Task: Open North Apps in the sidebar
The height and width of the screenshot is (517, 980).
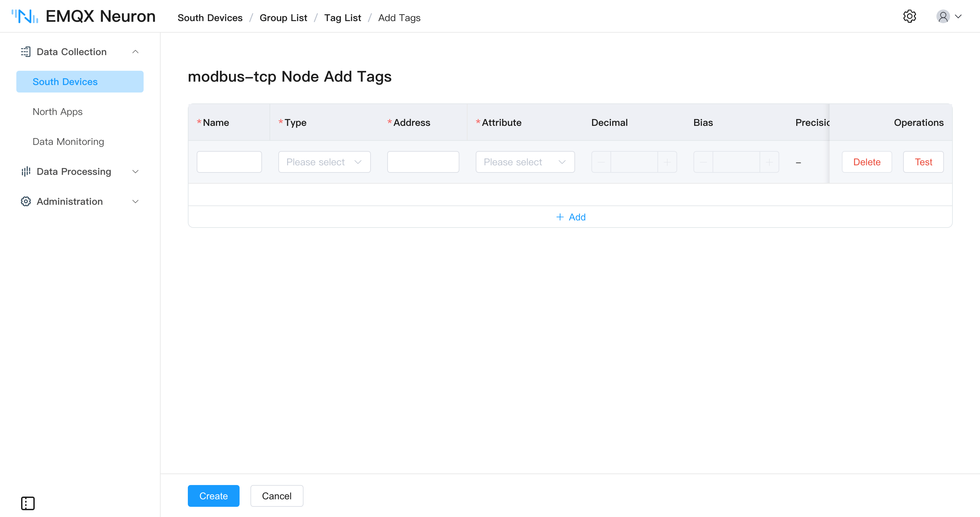Action: pos(58,112)
